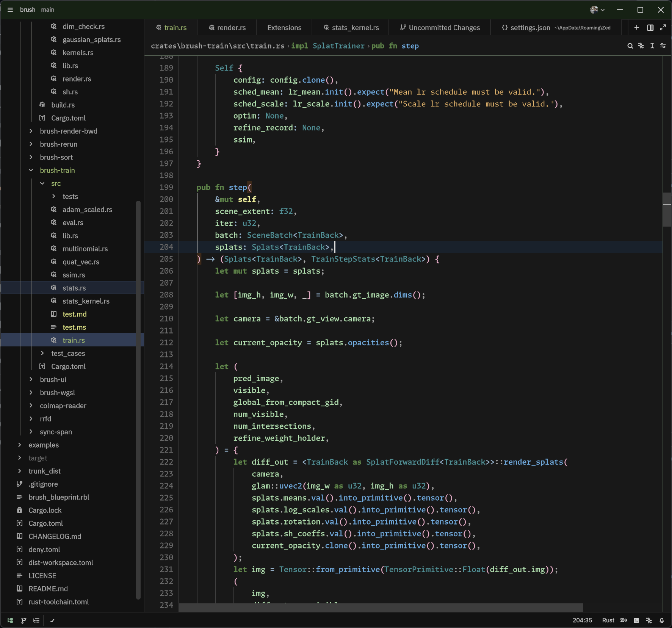Open inline assist sparkle icon in breadcrumb bar
The height and width of the screenshot is (628, 672).
pos(641,46)
